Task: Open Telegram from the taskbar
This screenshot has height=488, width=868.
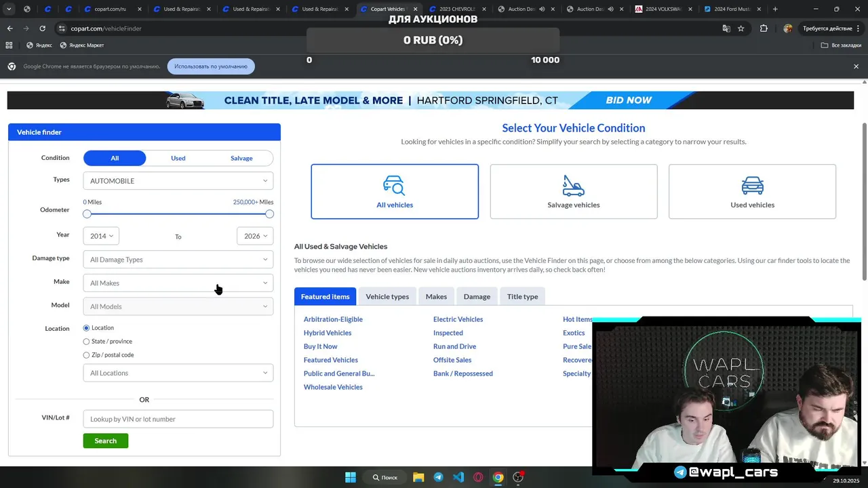Action: pyautogui.click(x=438, y=477)
